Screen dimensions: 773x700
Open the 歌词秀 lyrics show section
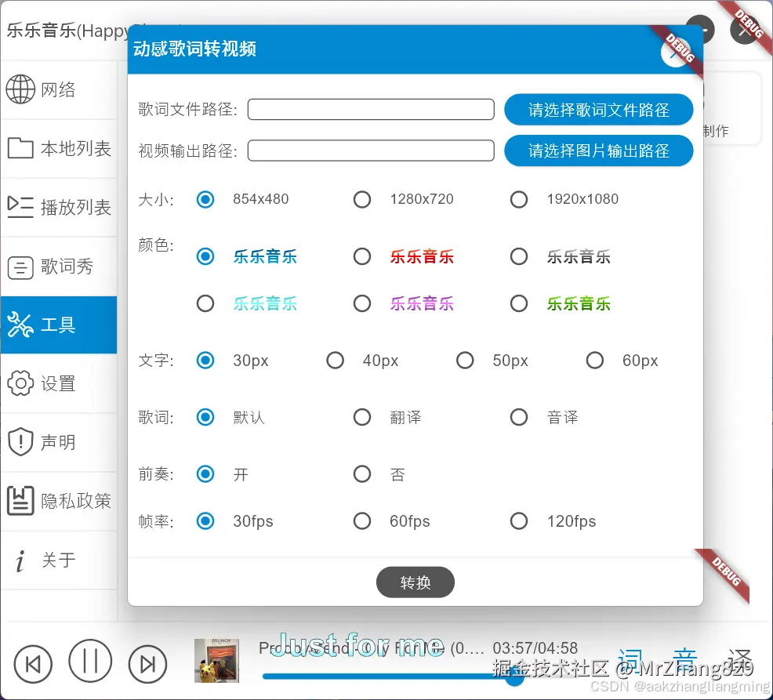59,266
